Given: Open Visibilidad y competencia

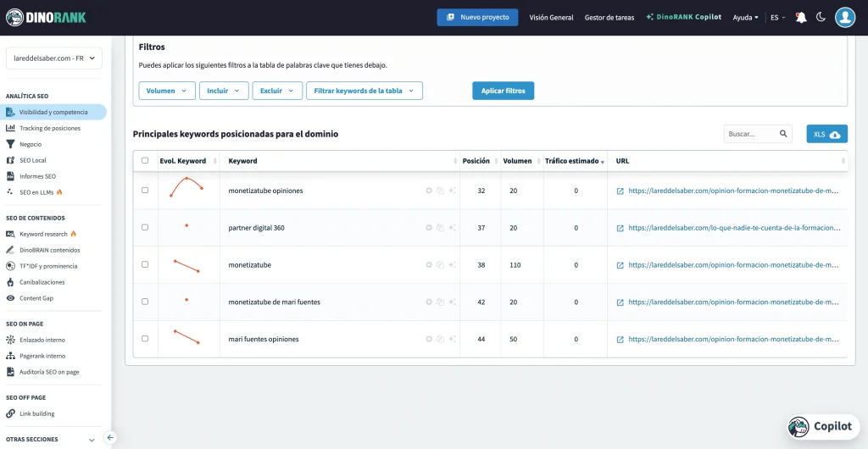Looking at the screenshot, I should point(53,112).
